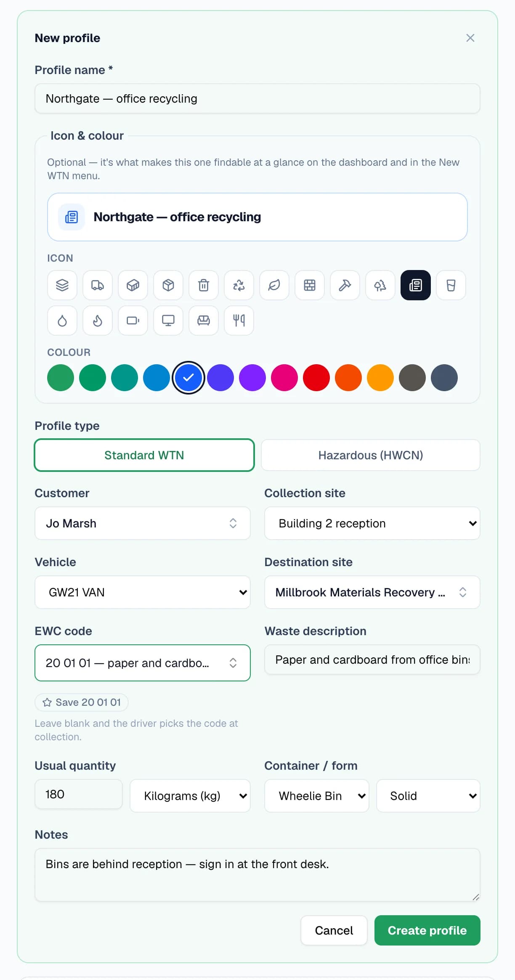Open the Customer selector showing Jo Marsh
Screen dimensions: 515x980
pos(143,523)
